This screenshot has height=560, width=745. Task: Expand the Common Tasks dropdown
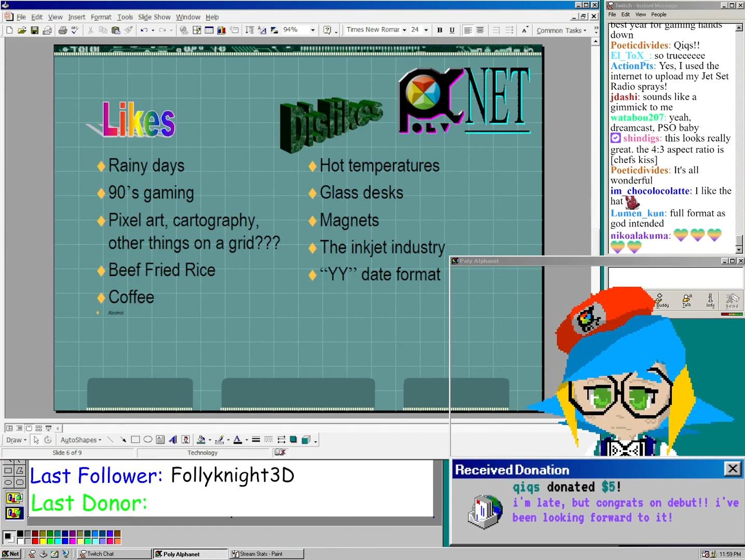click(x=561, y=31)
